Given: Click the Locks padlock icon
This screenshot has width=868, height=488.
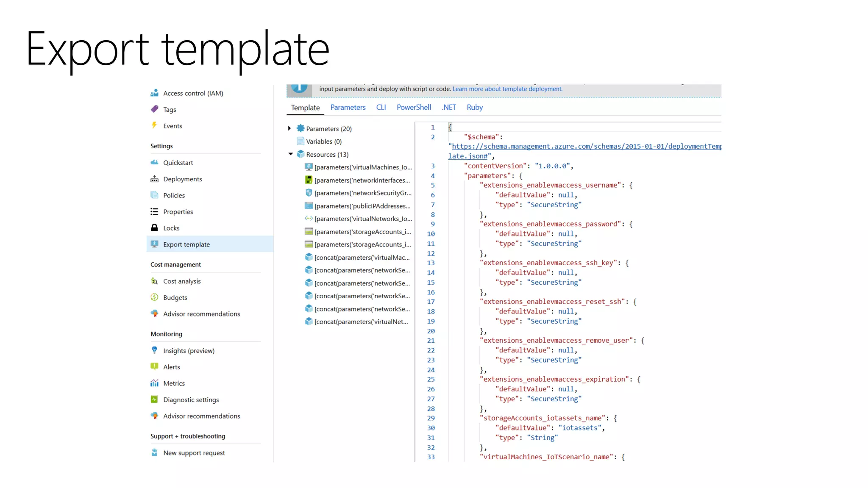Looking at the screenshot, I should coord(154,228).
